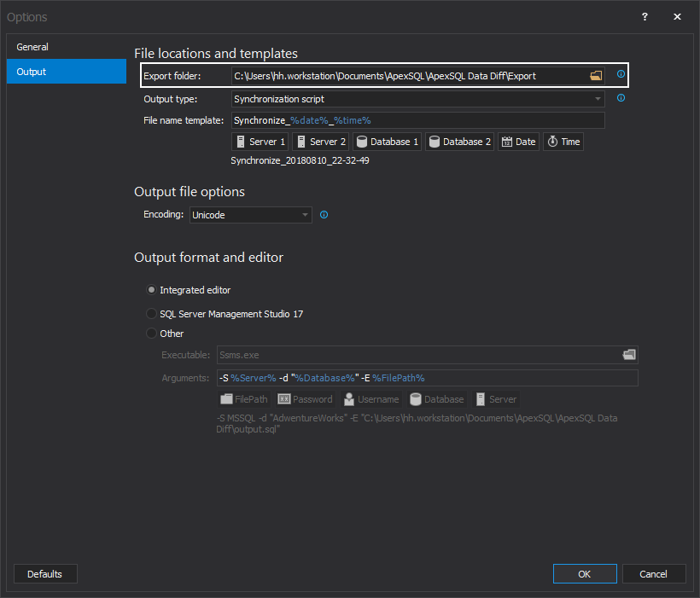
Task: Insert the Date template tag
Action: pos(518,142)
